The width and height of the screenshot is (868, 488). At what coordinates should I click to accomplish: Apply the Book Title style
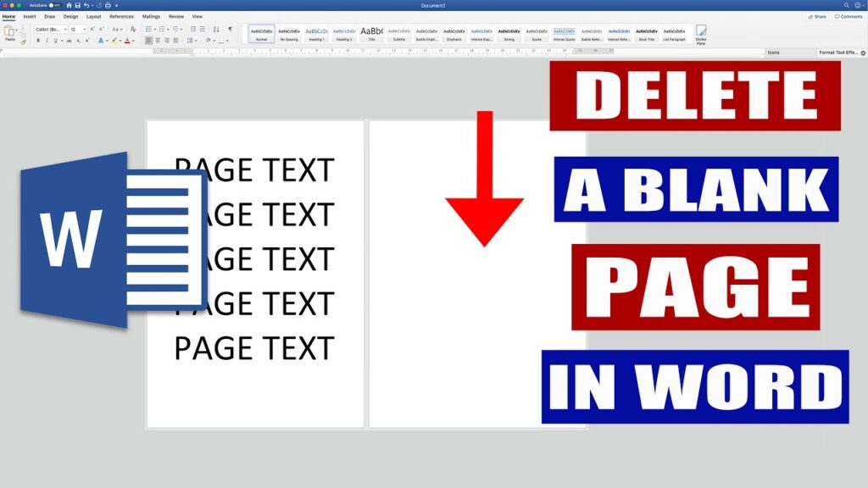click(647, 34)
